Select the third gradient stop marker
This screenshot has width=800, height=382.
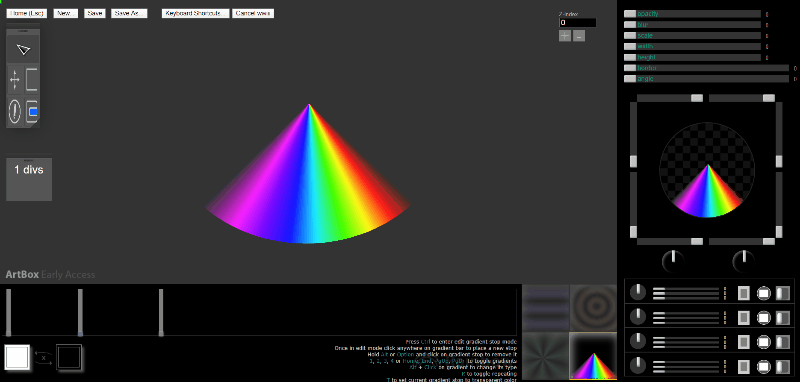coord(161,312)
